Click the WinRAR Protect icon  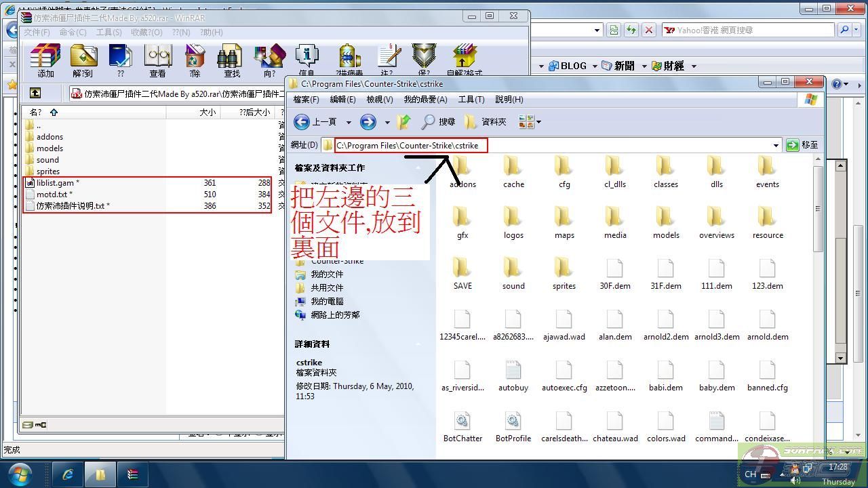[x=425, y=56]
